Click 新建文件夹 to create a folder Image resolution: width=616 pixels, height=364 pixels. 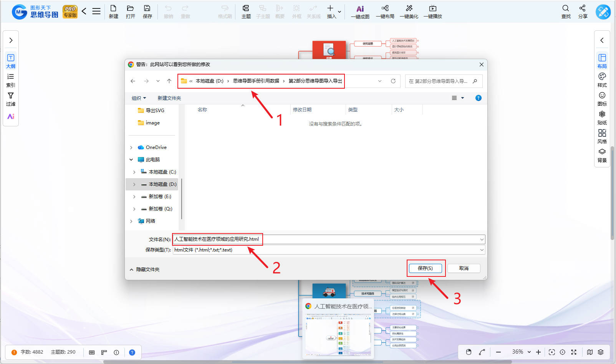169,98
